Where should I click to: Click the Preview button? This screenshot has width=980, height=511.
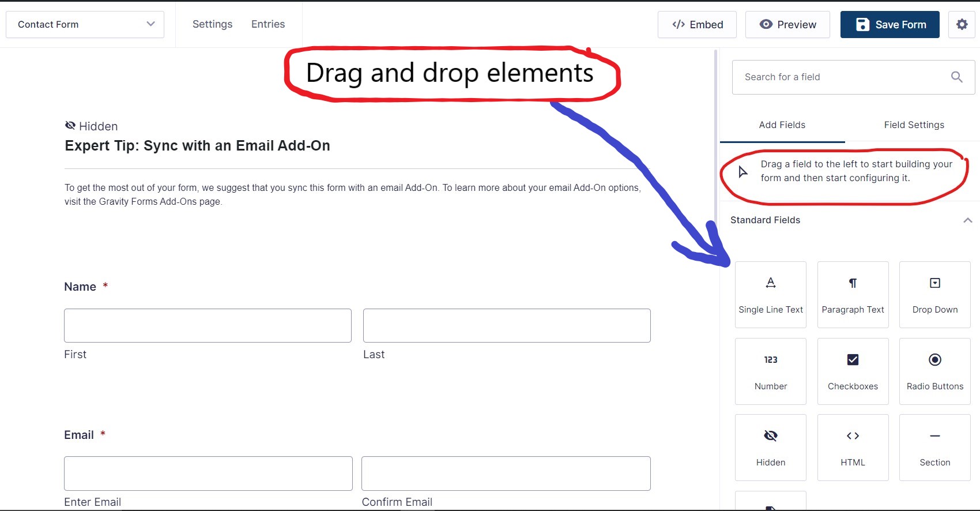[x=787, y=24]
